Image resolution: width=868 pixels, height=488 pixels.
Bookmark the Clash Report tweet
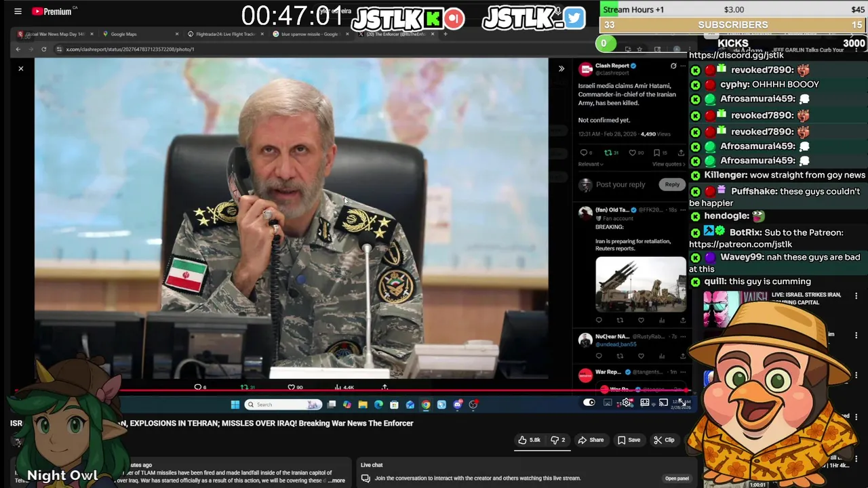pyautogui.click(x=656, y=152)
